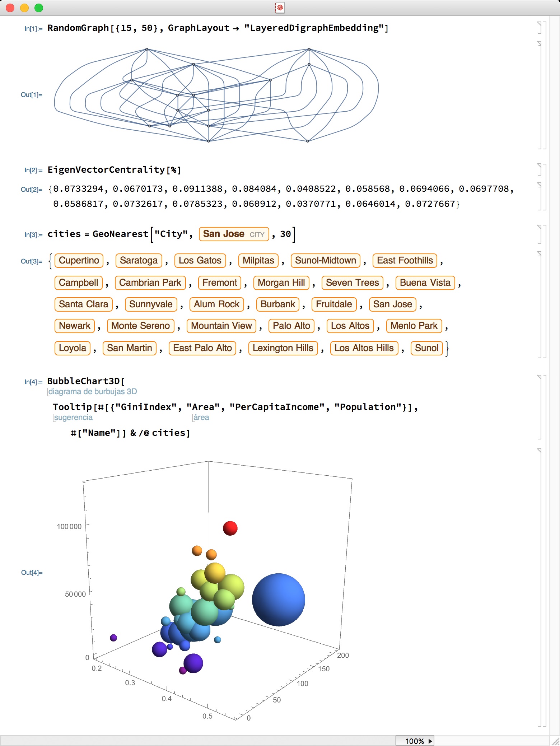Click the yellow minimize window button

coord(24,8)
